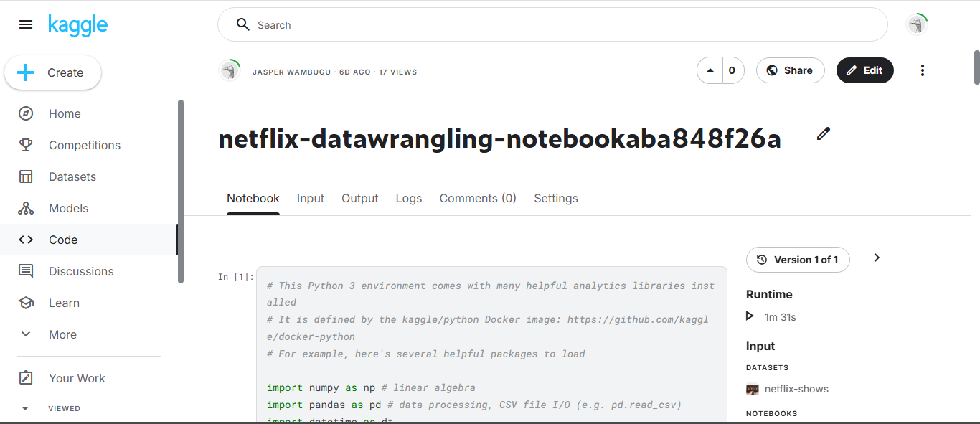Screen dimensions: 980x424
Task: Go to Home in sidebar
Action: click(65, 113)
